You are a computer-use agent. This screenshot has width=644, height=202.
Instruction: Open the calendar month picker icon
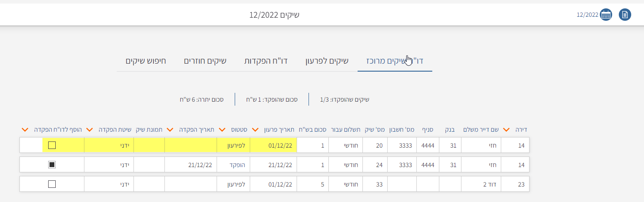tap(606, 15)
